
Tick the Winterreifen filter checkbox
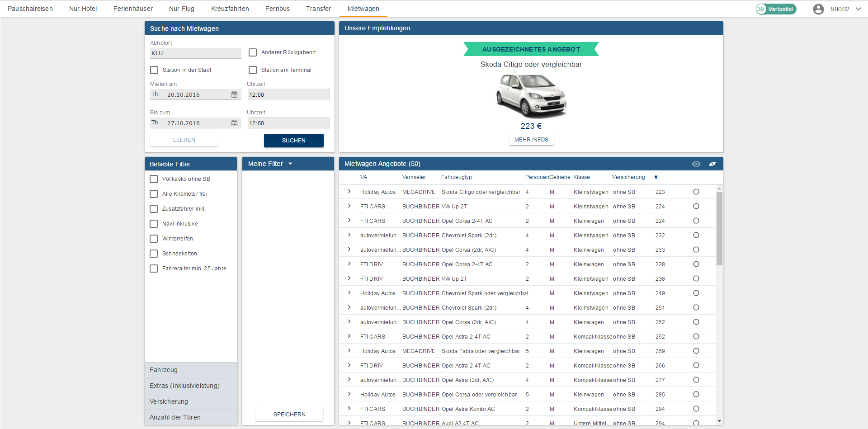pyautogui.click(x=154, y=239)
